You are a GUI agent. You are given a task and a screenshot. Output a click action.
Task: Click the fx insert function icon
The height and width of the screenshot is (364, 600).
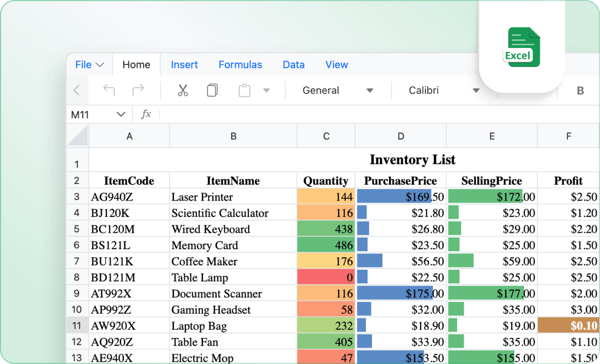pyautogui.click(x=146, y=114)
